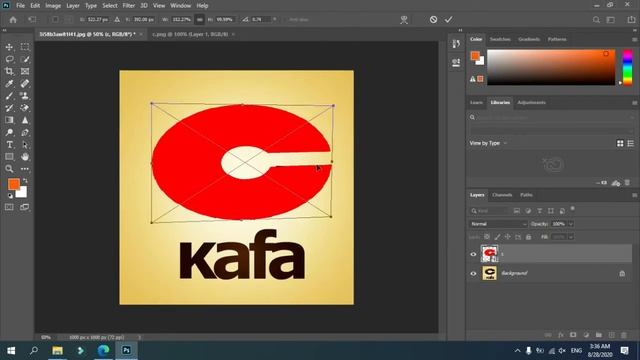
Task: Open File Explorer from Windows taskbar
Action: click(58, 350)
